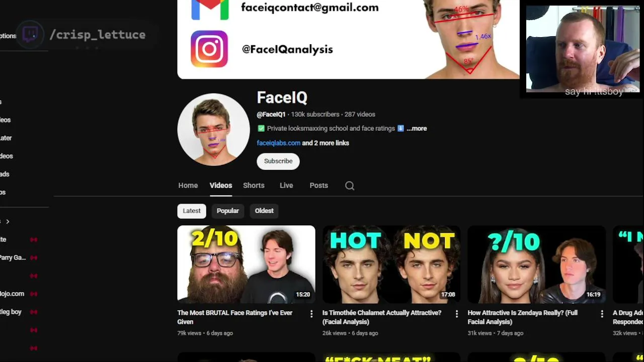Click the FaceIQ channel avatar
This screenshot has height=362, width=644.
pos(213,129)
